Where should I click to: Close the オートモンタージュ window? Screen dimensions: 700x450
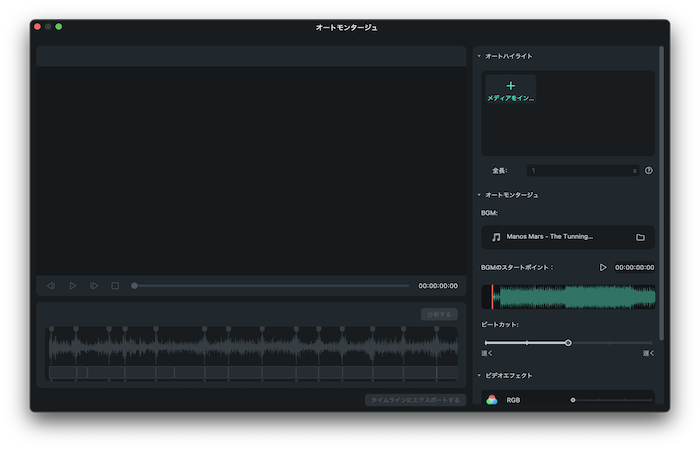pos(38,27)
